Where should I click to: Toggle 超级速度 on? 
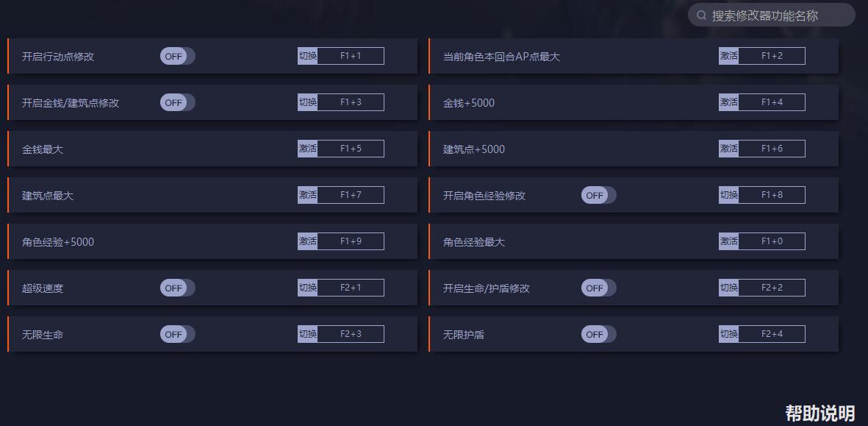177,288
